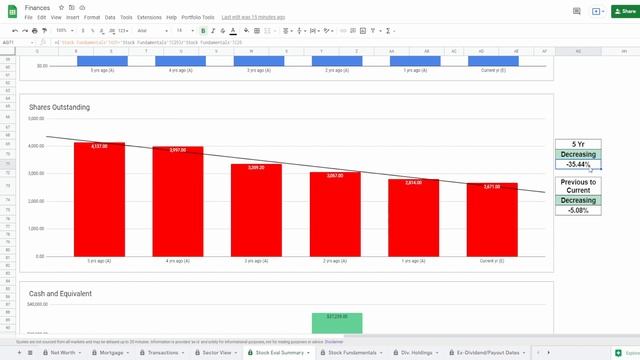The image size is (640, 360).
Task: Select the paint format tool
Action: tap(44, 31)
